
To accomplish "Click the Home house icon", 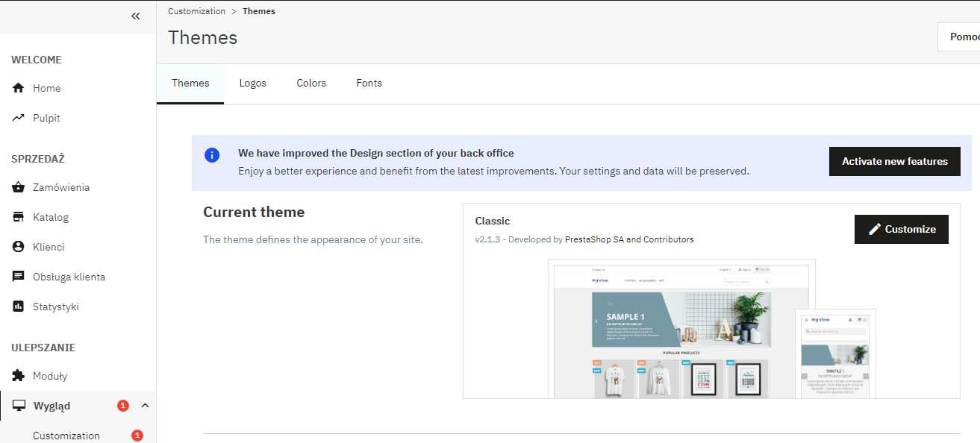I will tap(19, 88).
